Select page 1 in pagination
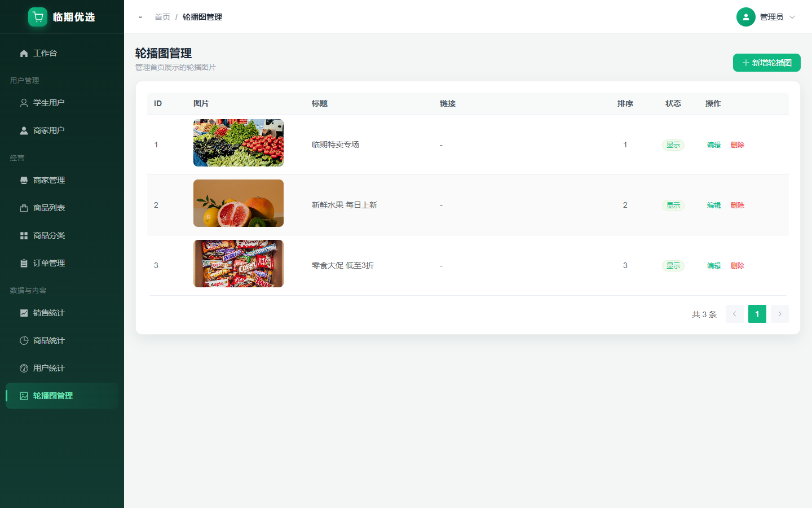The width and height of the screenshot is (812, 508). [757, 314]
